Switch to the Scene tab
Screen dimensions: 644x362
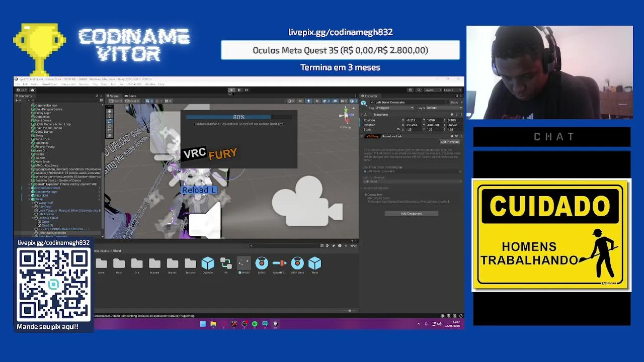pos(114,96)
